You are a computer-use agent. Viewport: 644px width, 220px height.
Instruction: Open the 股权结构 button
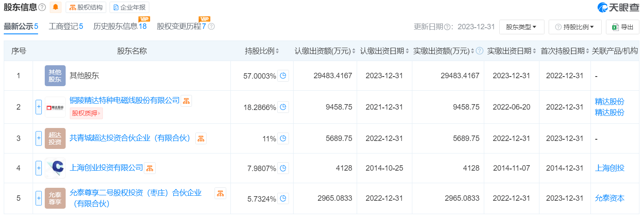(85, 7)
